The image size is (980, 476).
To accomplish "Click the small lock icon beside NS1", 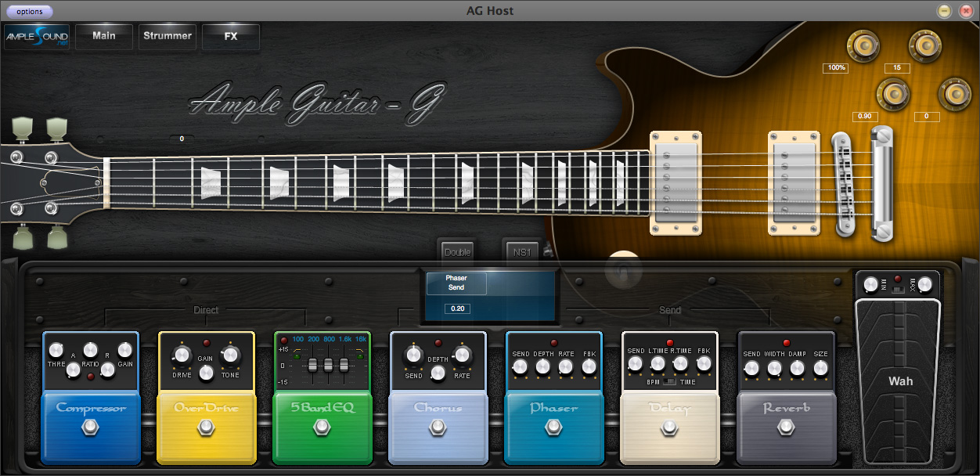I will (x=549, y=251).
